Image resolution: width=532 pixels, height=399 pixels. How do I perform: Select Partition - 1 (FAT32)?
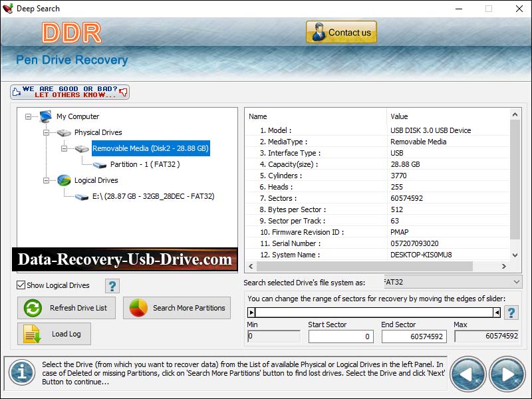(145, 164)
